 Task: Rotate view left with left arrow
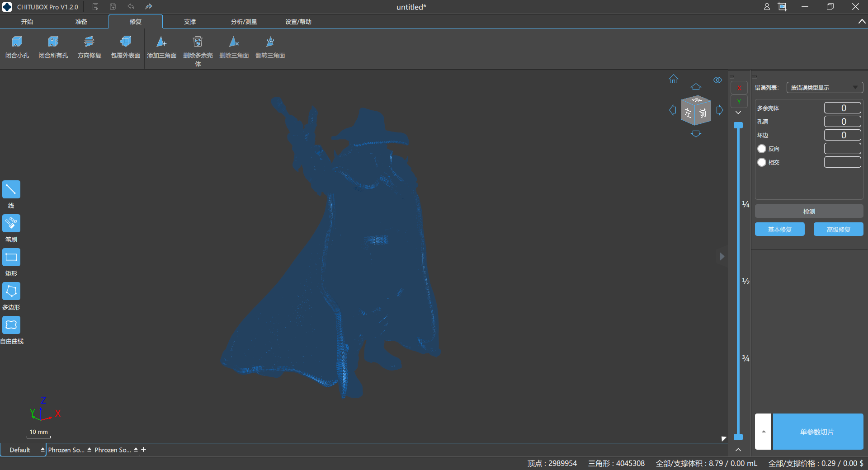pos(673,110)
